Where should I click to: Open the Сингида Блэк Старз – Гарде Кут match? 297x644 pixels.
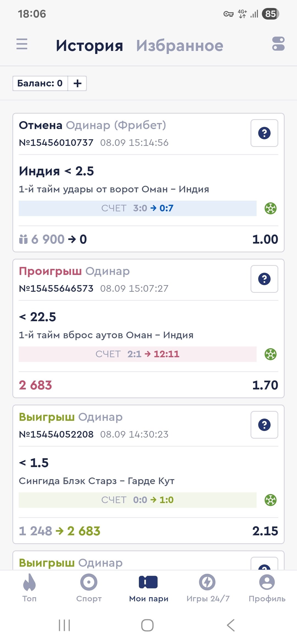[97, 481]
